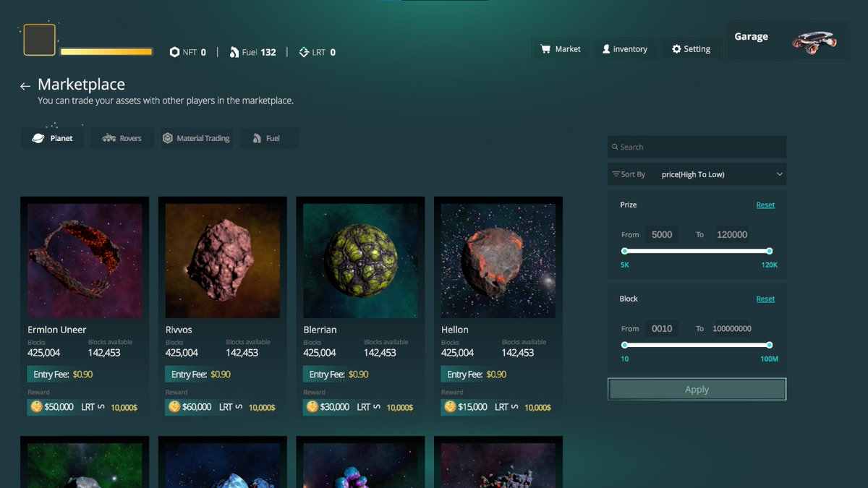Open the Garage panel
Image resolution: width=868 pixels, height=488 pixels.
(x=787, y=41)
